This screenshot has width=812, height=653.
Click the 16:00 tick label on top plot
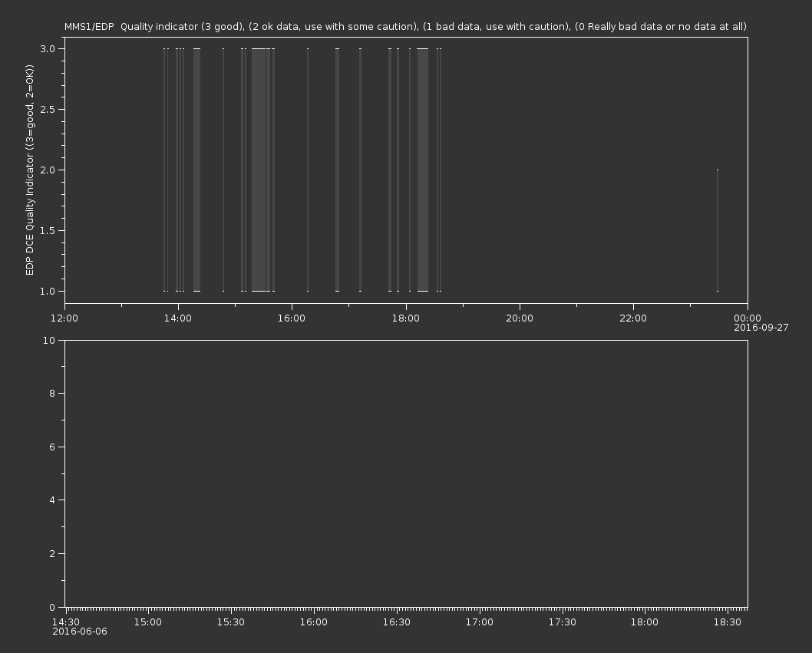(x=292, y=318)
